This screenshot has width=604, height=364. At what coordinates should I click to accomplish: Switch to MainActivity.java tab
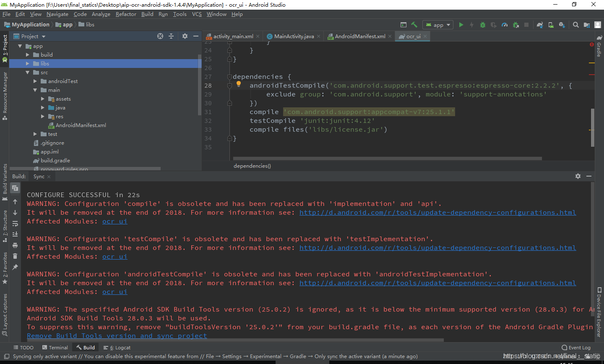coord(294,36)
